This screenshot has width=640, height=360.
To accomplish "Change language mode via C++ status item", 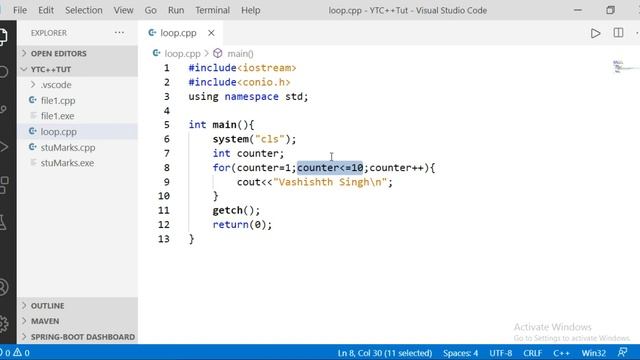I will [x=562, y=353].
